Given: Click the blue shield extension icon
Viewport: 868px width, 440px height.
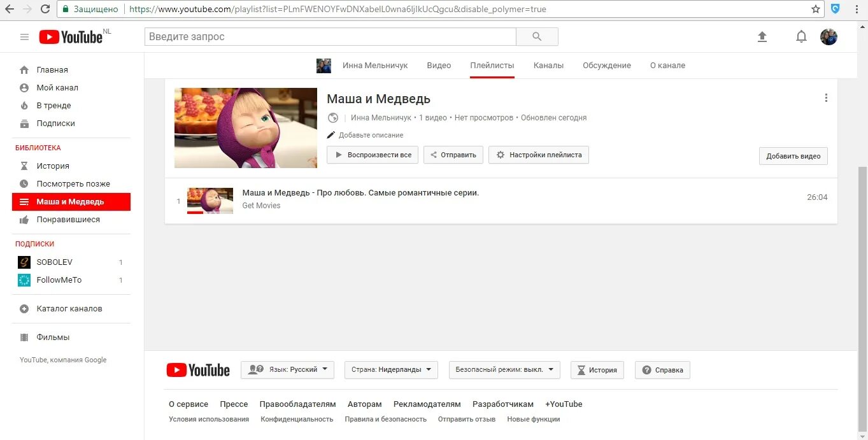Looking at the screenshot, I should (x=836, y=9).
